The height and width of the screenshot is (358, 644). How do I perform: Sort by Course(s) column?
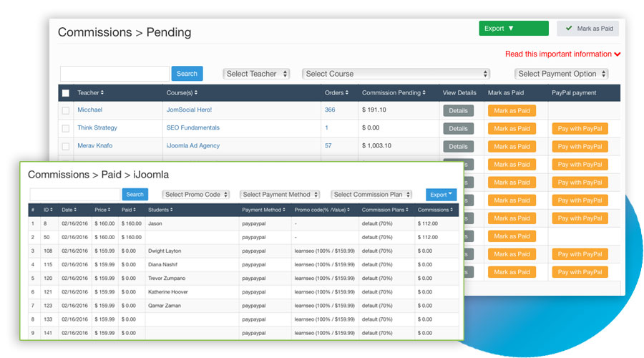click(x=182, y=93)
